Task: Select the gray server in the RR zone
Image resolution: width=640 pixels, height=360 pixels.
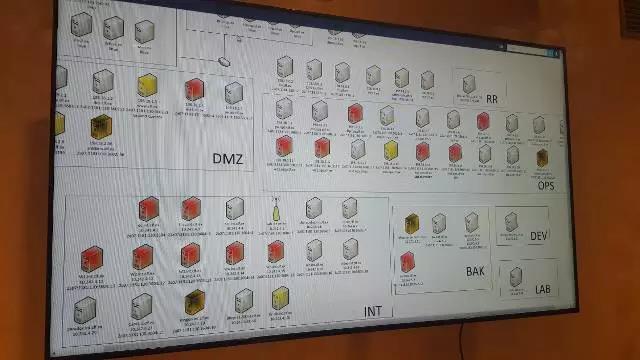Action: (x=469, y=84)
